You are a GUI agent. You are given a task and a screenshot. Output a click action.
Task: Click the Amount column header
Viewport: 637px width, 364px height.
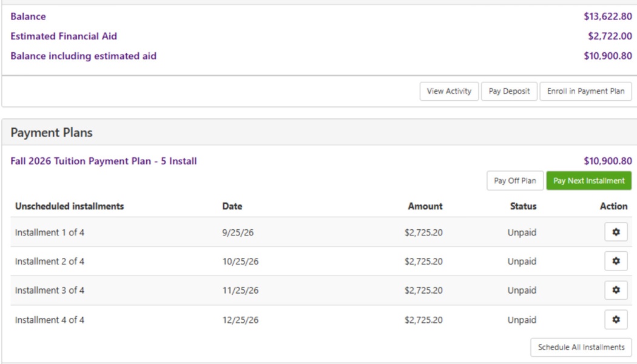425,206
